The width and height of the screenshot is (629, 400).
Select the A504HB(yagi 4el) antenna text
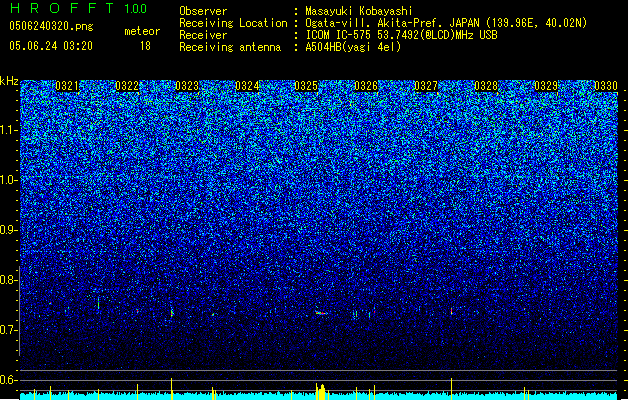click(353, 47)
